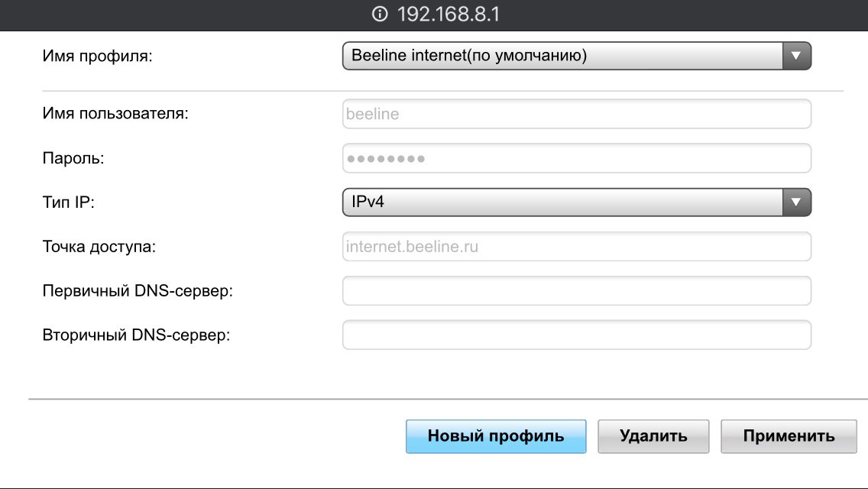Click the Новый профиль button
The width and height of the screenshot is (868, 489).
(x=496, y=436)
